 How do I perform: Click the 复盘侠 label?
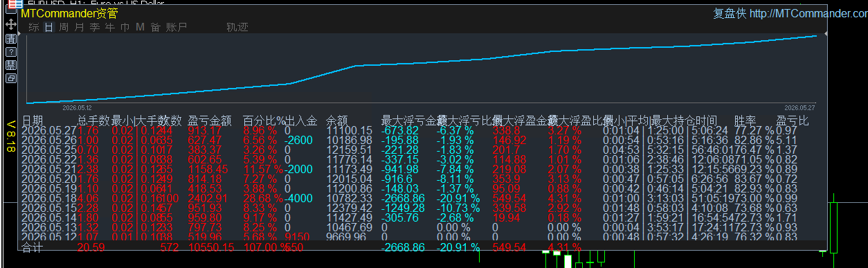pyautogui.click(x=730, y=13)
